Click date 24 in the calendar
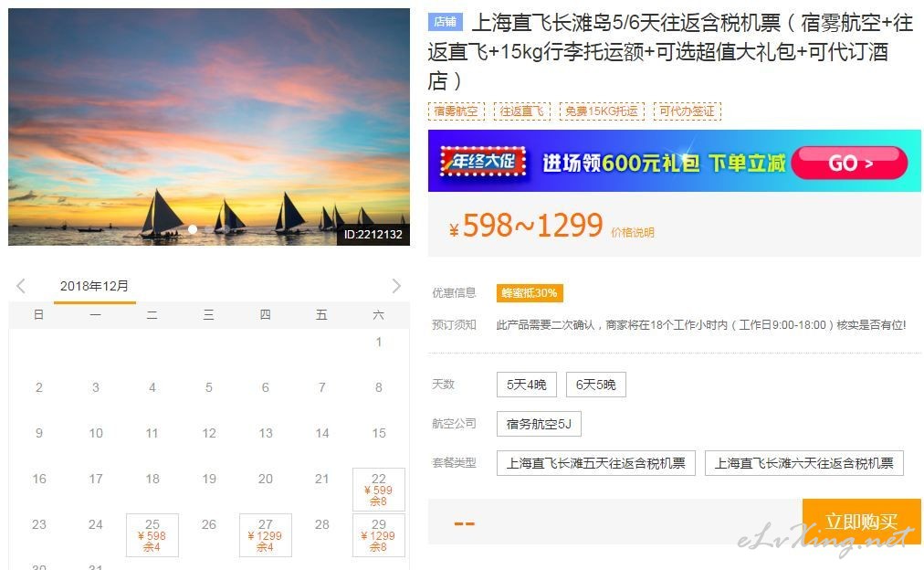The height and width of the screenshot is (570, 924). 96,524
